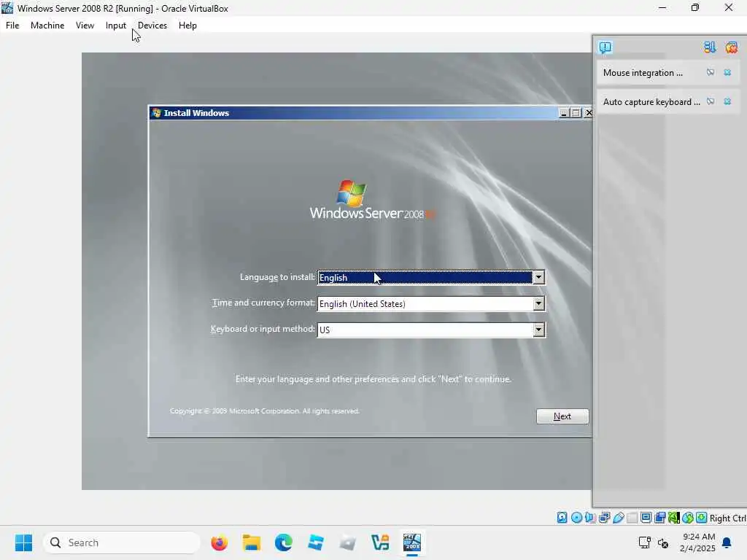Screen dimensions: 747x560
Task: Dismiss the Auto capture keyboard notification
Action: point(727,101)
